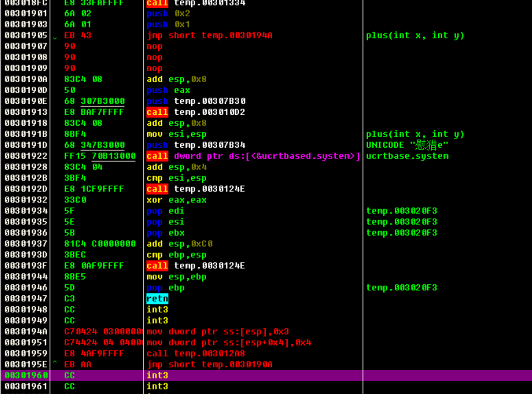Select the retn instruction at 00301947
Viewport: 532px width, 394px height.
(157, 298)
